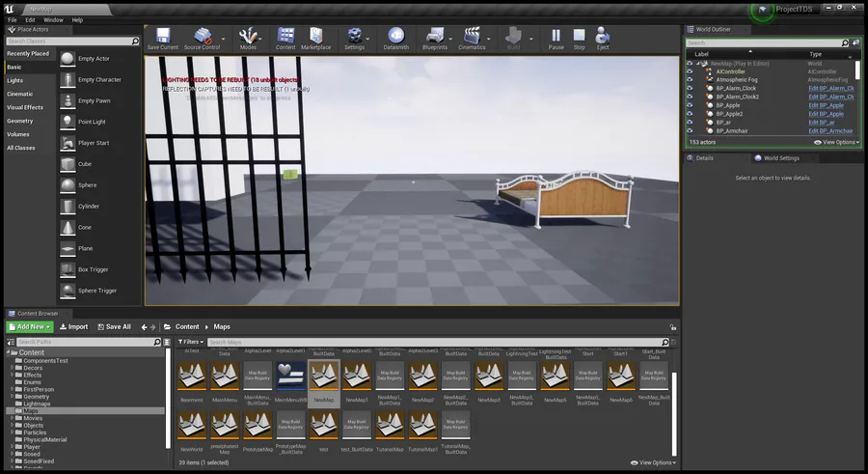Open the Help menu
The height and width of the screenshot is (474, 868).
click(77, 20)
